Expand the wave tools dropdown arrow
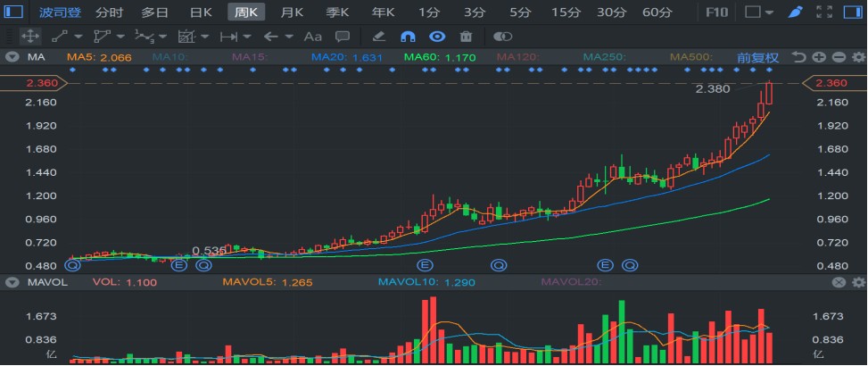This screenshot has height=366, width=868. pyautogui.click(x=162, y=37)
